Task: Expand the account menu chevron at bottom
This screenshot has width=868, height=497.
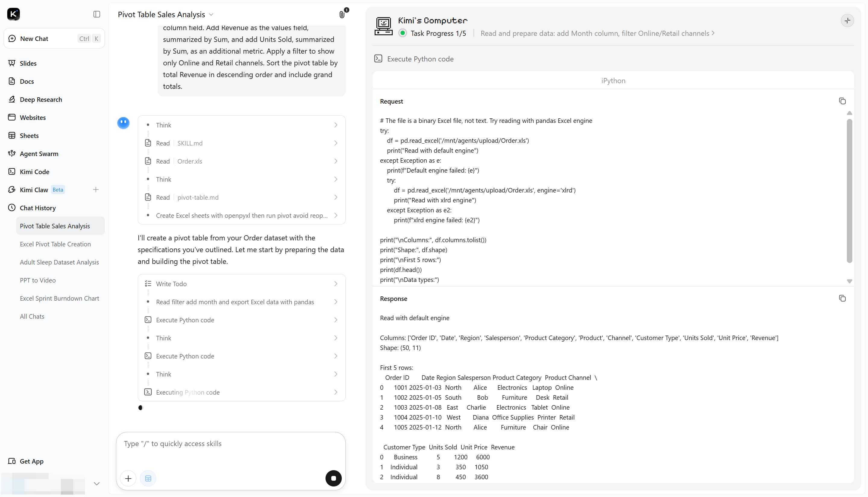Action: click(97, 484)
